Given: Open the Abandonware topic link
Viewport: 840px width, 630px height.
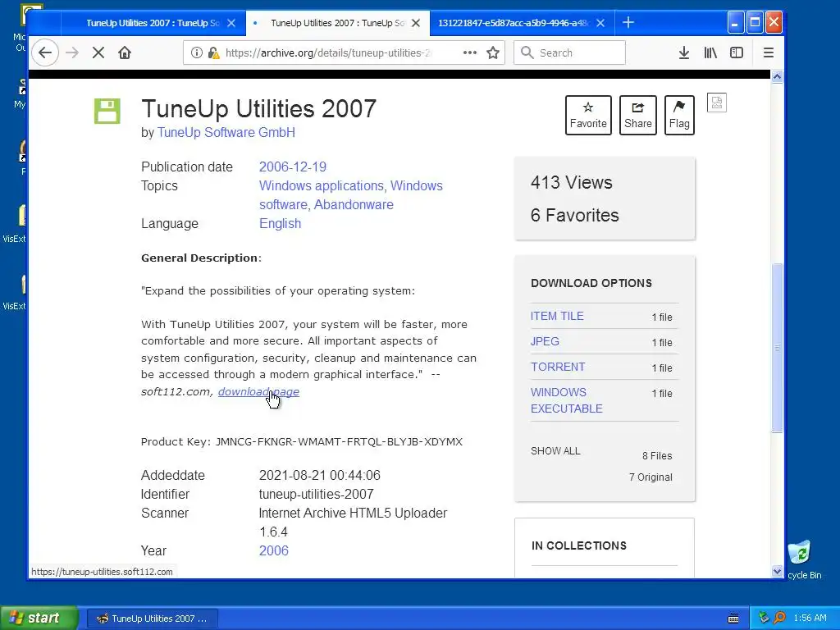Looking at the screenshot, I should (354, 204).
